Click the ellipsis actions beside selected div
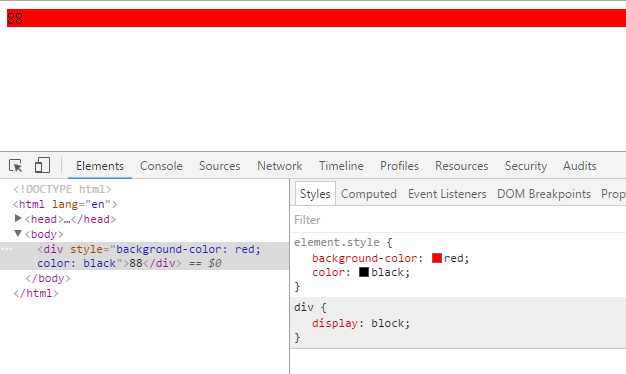Screen dimensions: 626x374 (x=8, y=249)
